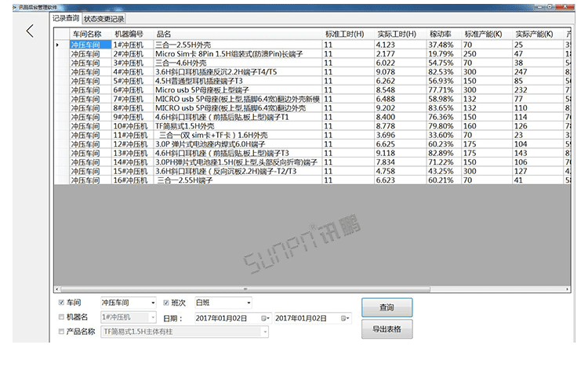Viewport: 588px width, 370px height.
Task: Switch to the 状态变更记录 tab
Action: point(104,19)
